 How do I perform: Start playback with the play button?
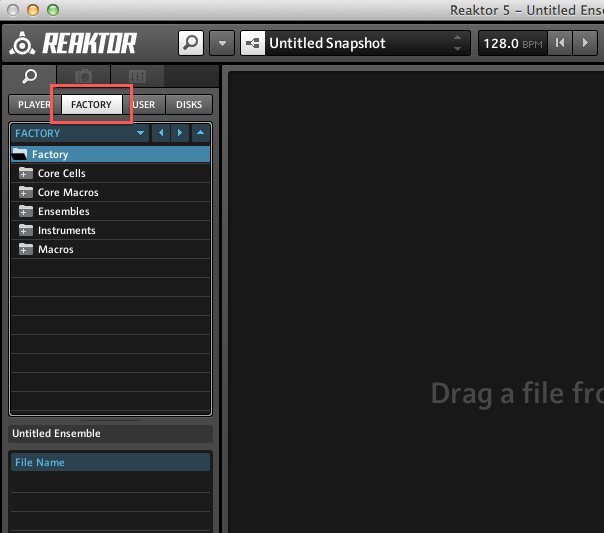pyautogui.click(x=585, y=43)
